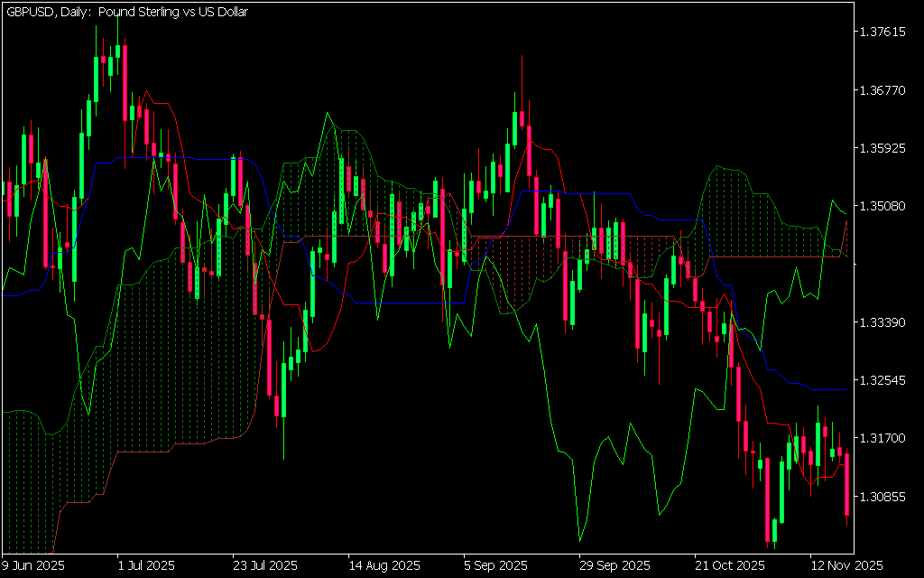
Task: Click the 1.30855 price level label
Action: (883, 497)
